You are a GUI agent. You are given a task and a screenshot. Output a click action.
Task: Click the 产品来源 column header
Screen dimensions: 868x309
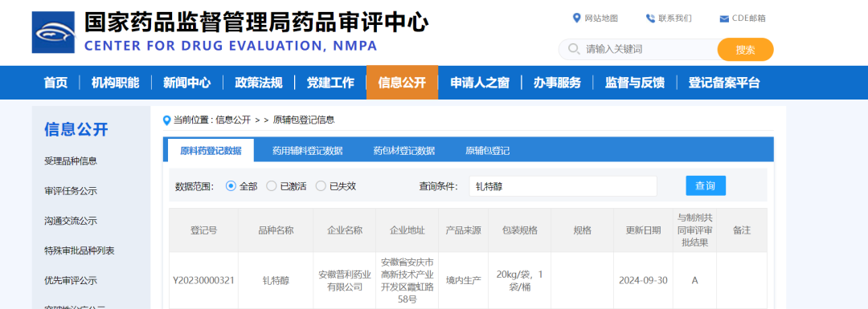click(464, 230)
